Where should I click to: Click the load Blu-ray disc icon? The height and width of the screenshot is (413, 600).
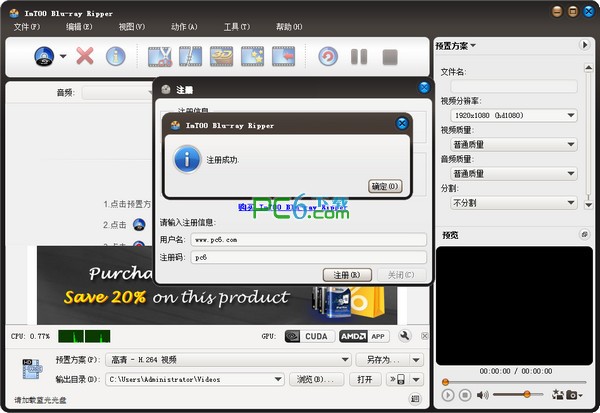click(x=44, y=56)
